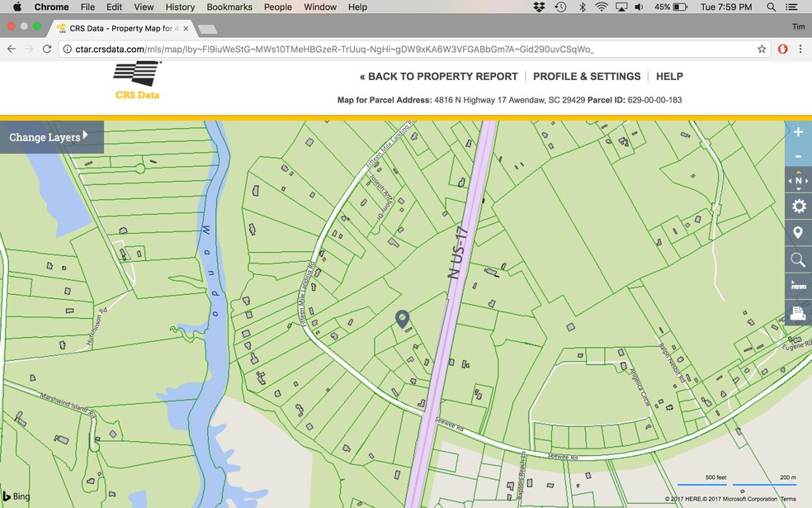Click the parcel marker pin on map

click(x=403, y=319)
